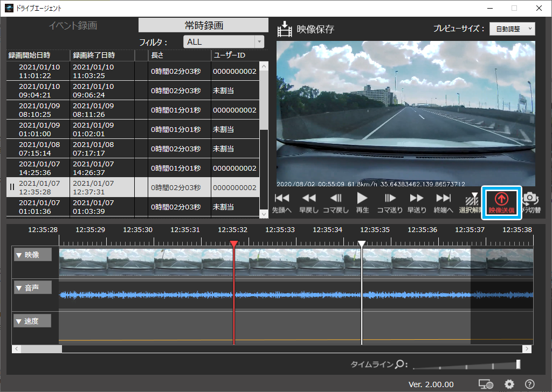Collapse the 映像 timeline track
The image size is (552, 392).
coord(32,255)
